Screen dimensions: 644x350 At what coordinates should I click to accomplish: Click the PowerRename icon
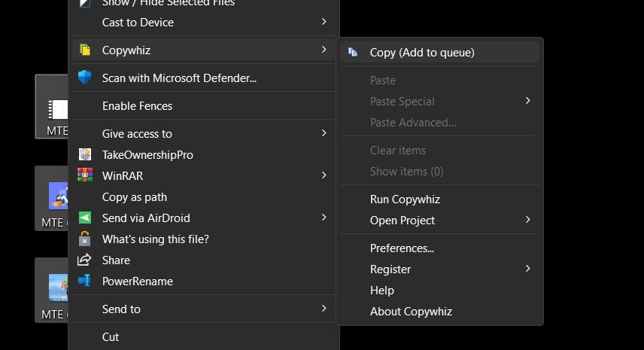[x=85, y=282]
